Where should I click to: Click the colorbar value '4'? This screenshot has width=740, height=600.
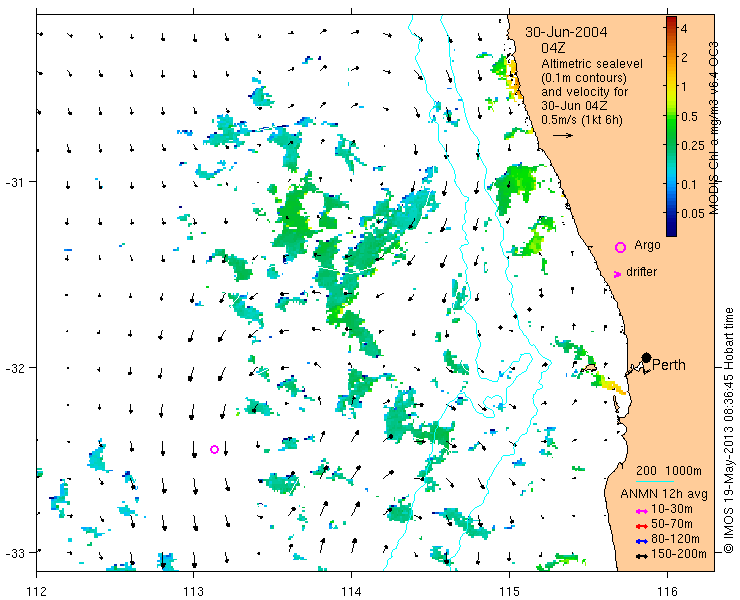[684, 29]
